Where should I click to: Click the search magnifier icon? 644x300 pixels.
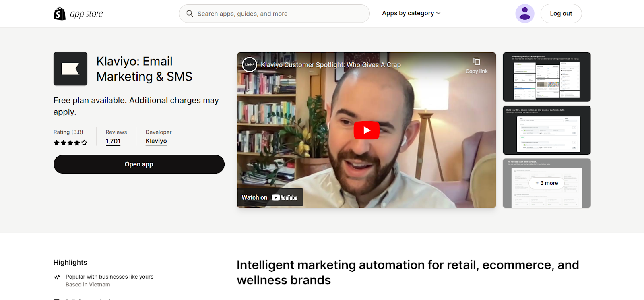pos(190,14)
